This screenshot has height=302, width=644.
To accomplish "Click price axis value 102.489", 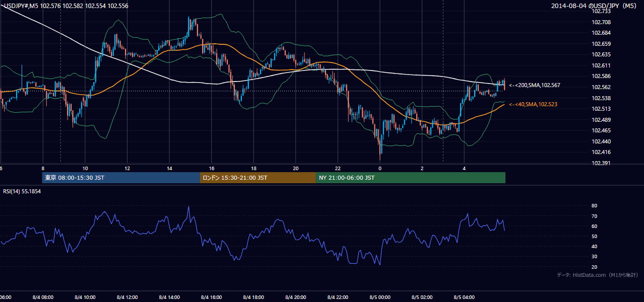I will pyautogui.click(x=602, y=120).
